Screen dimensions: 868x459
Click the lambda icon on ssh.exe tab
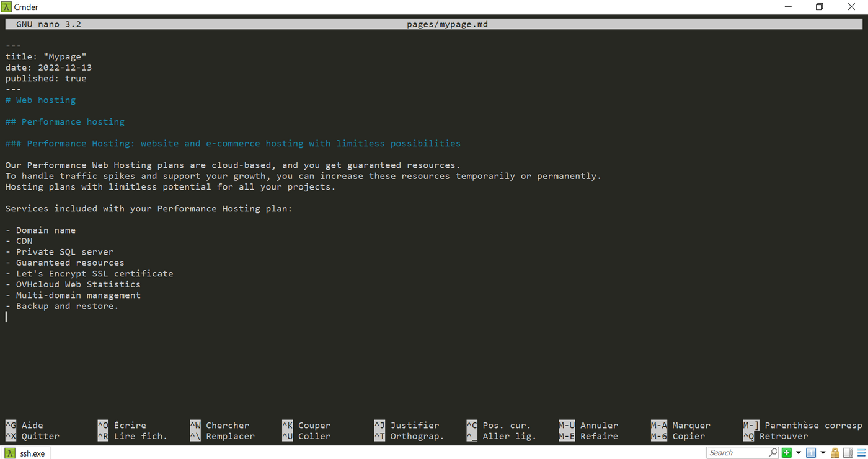10,453
